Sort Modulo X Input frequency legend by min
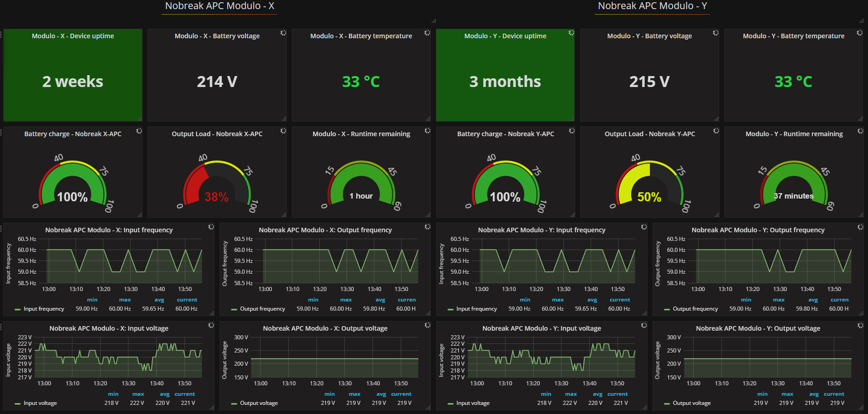 coord(92,300)
